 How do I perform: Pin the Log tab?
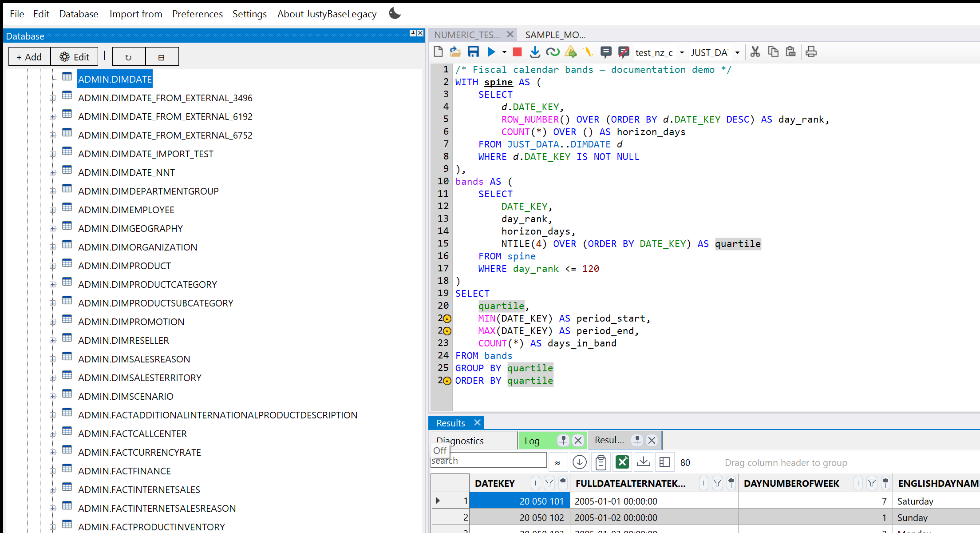pos(563,440)
